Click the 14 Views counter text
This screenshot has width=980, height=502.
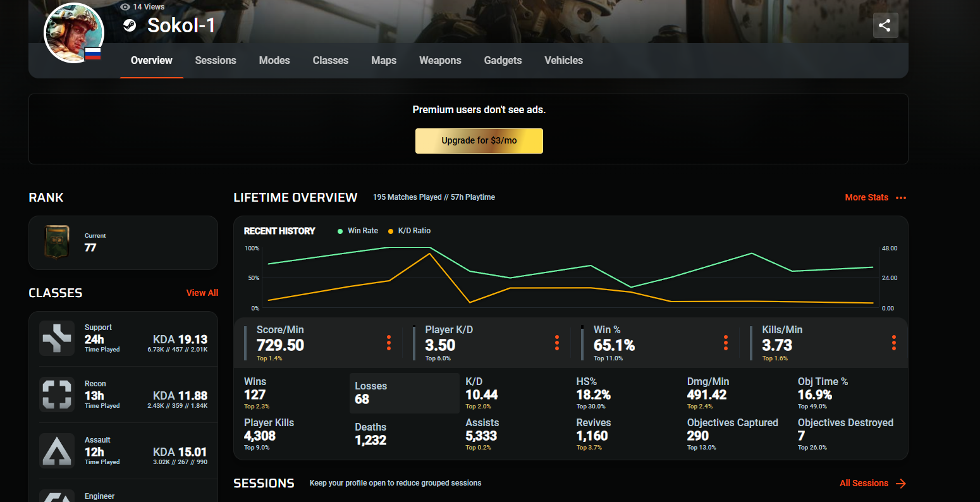point(149,7)
